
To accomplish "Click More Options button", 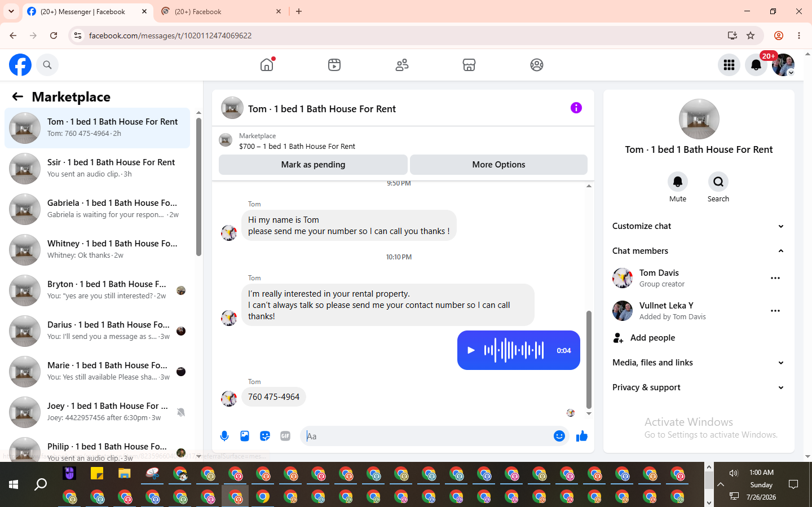I will coord(498,165).
